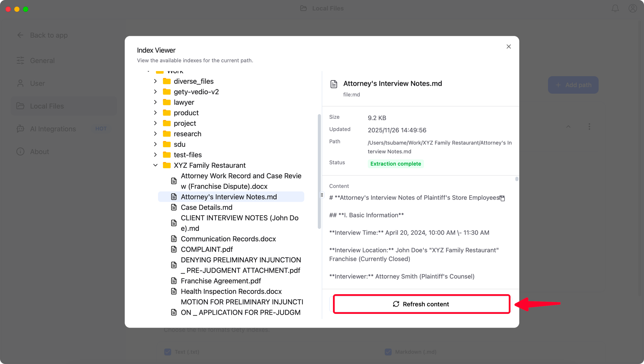Click the lawyer folder icon
Image resolution: width=644 pixels, height=364 pixels.
pos(167,102)
